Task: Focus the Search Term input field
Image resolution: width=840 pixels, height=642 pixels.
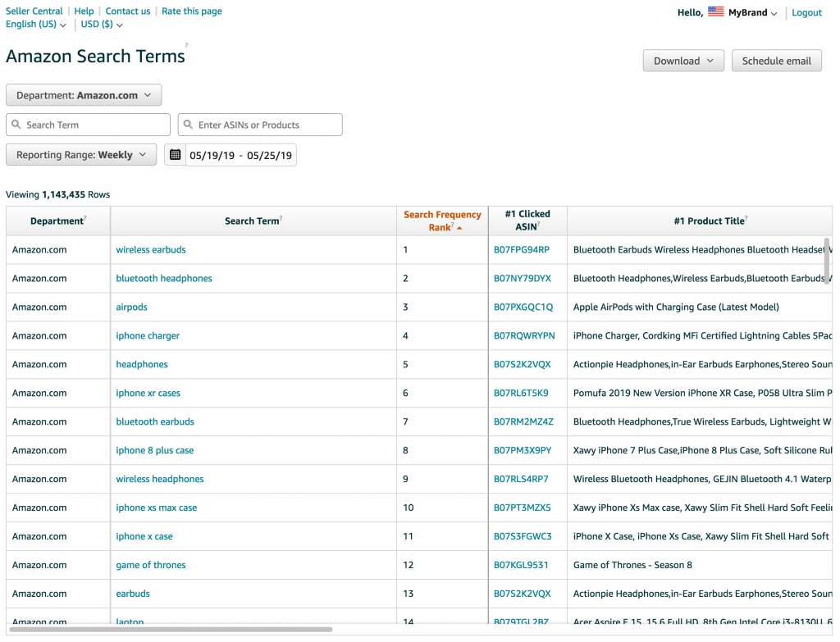Action: (x=88, y=125)
